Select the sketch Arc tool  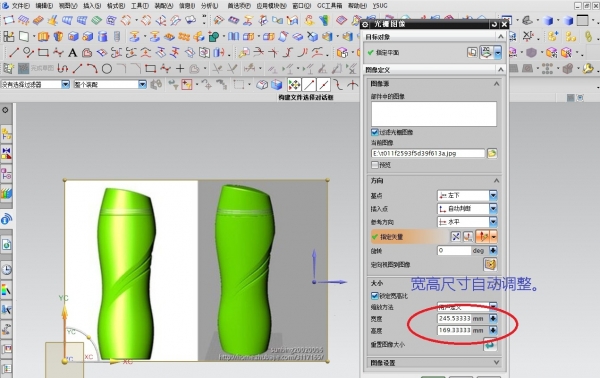[x=92, y=69]
